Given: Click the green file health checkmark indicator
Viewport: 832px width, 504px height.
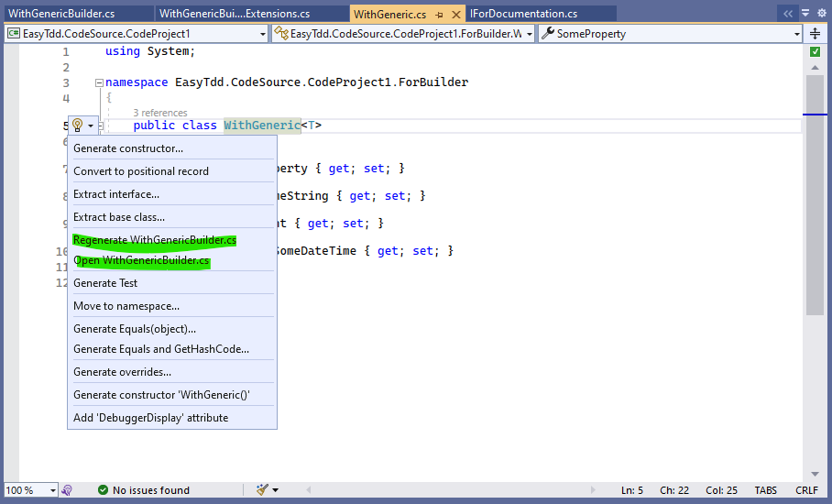Looking at the screenshot, I should (x=815, y=51).
